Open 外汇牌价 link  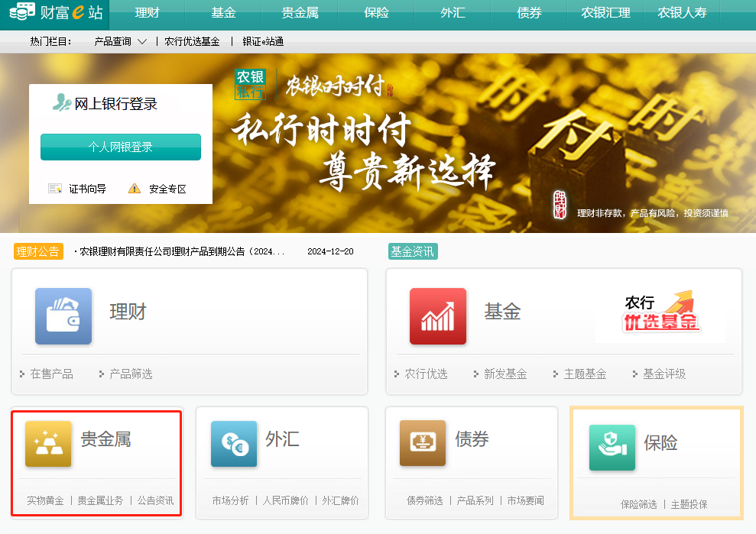tap(340, 500)
